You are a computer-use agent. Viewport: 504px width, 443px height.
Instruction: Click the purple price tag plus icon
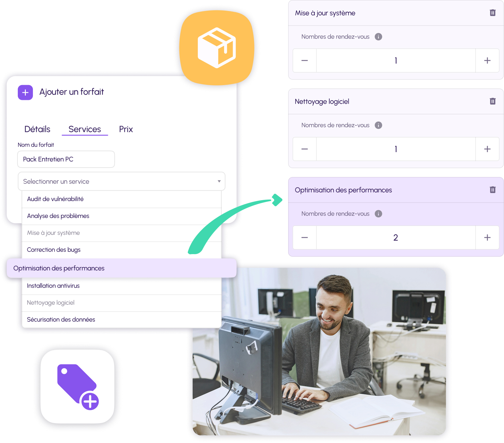(77, 386)
